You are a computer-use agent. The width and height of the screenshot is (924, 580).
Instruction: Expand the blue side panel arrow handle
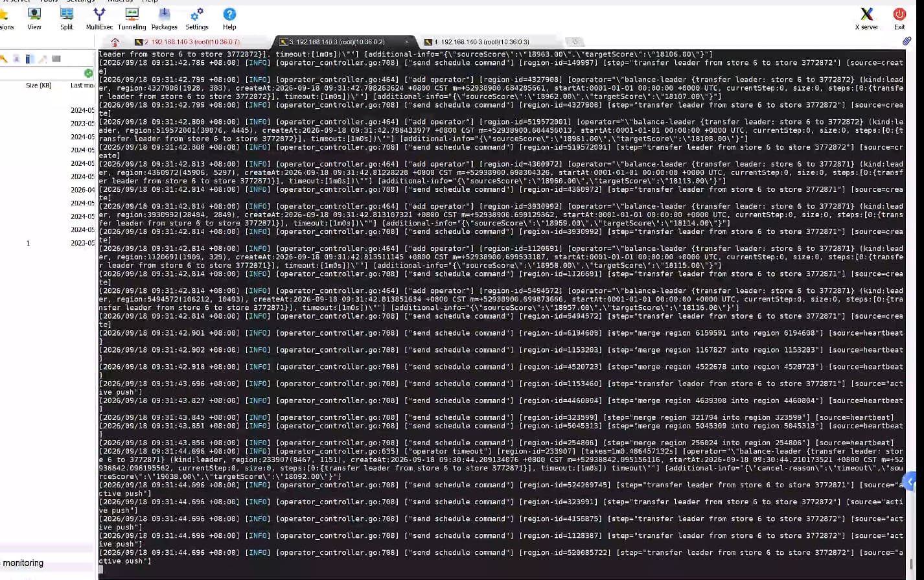(x=912, y=481)
